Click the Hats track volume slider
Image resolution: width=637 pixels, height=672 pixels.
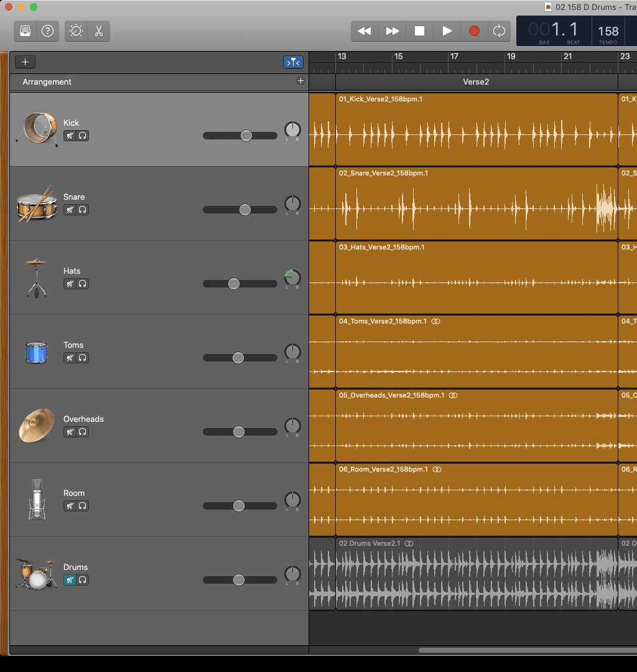pos(234,284)
